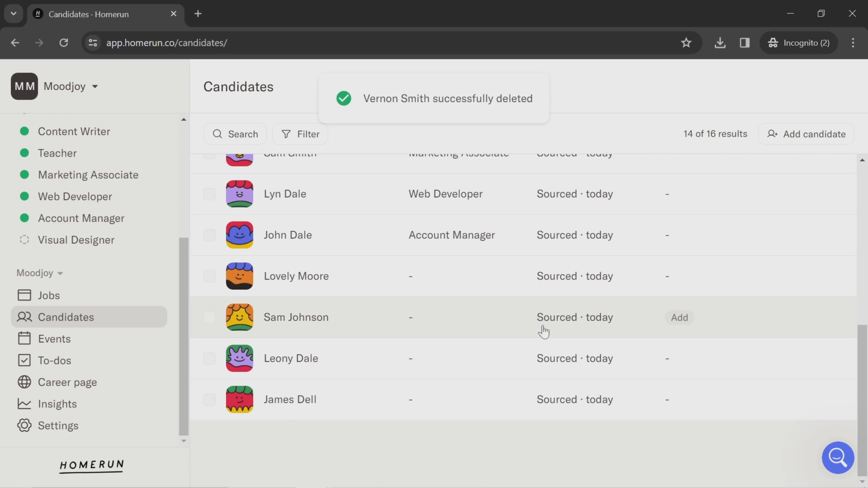Image resolution: width=868 pixels, height=488 pixels.
Task: Open Chrome's three-dot menu
Action: coord(853,43)
